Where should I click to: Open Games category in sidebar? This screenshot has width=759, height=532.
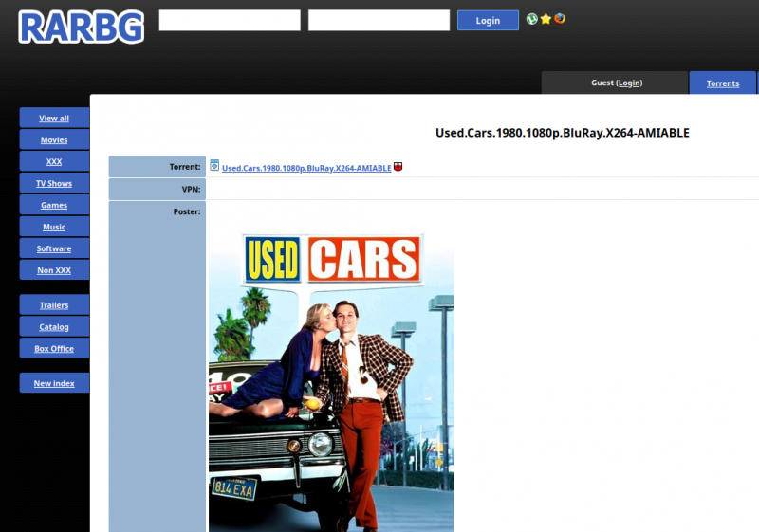coord(54,205)
